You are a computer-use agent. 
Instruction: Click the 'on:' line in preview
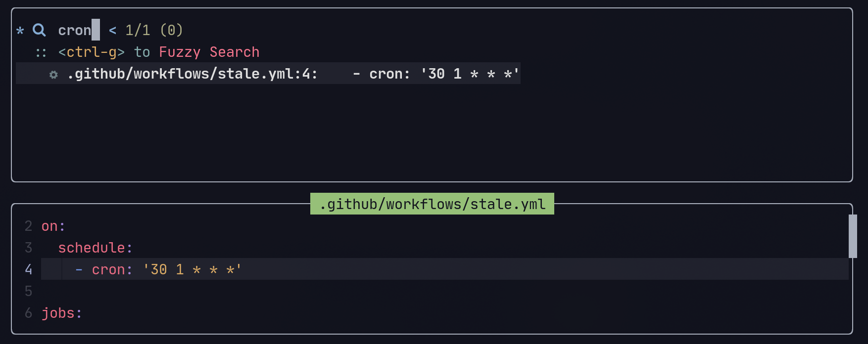pyautogui.click(x=53, y=226)
